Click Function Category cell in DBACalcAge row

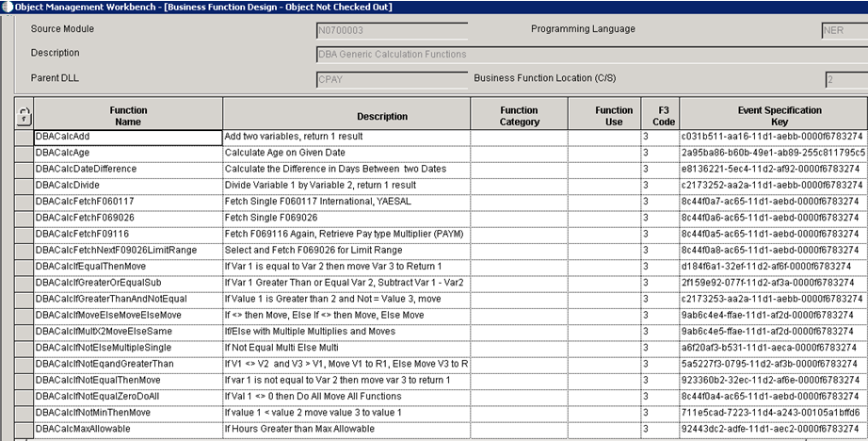click(x=520, y=154)
